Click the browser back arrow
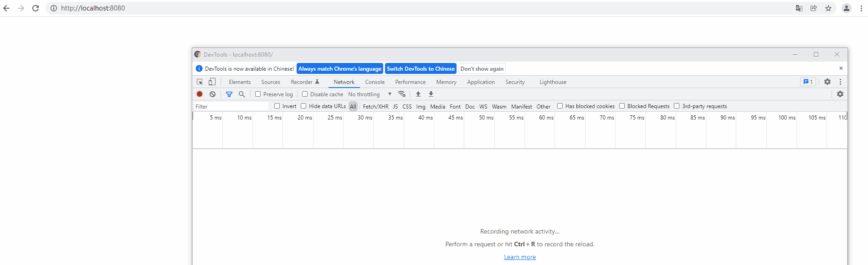The image size is (868, 265). click(6, 8)
